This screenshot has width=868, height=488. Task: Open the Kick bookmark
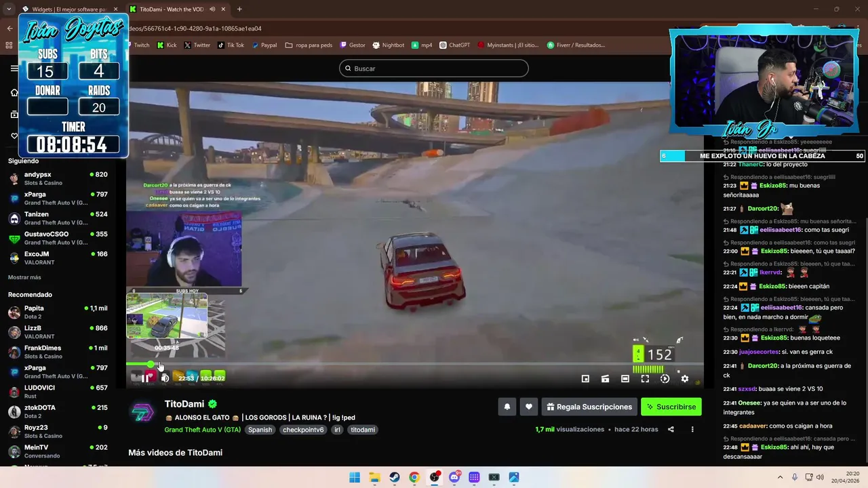167,45
